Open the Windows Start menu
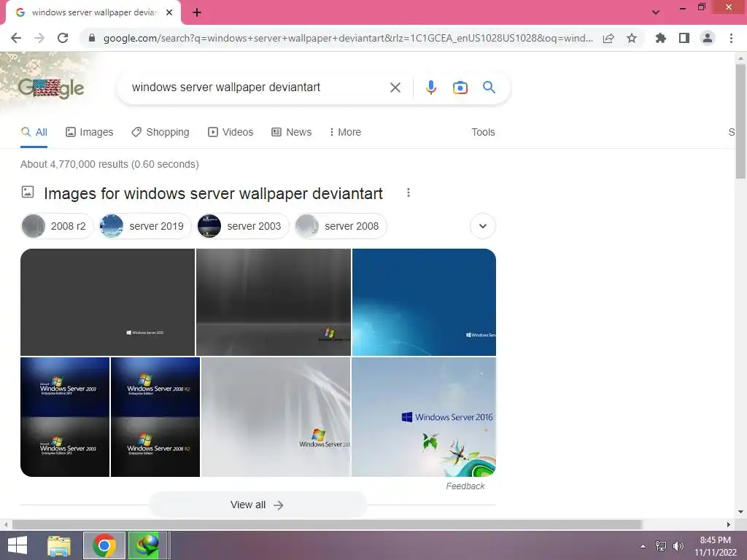Screen dimensions: 747x560 (18, 545)
